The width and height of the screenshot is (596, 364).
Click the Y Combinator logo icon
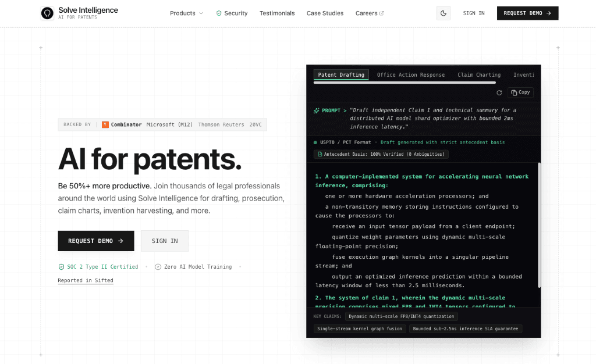pos(105,124)
